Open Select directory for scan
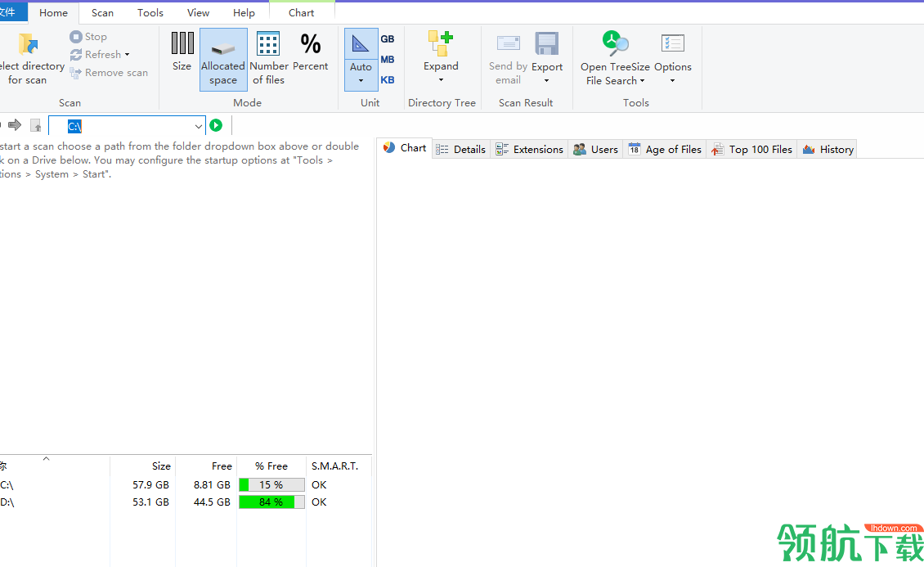This screenshot has width=924, height=567. [30, 59]
